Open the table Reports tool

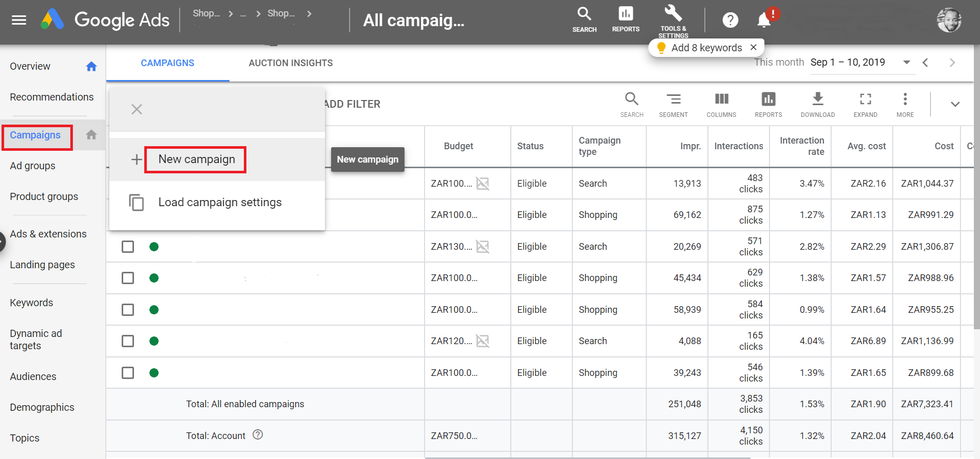tap(768, 105)
